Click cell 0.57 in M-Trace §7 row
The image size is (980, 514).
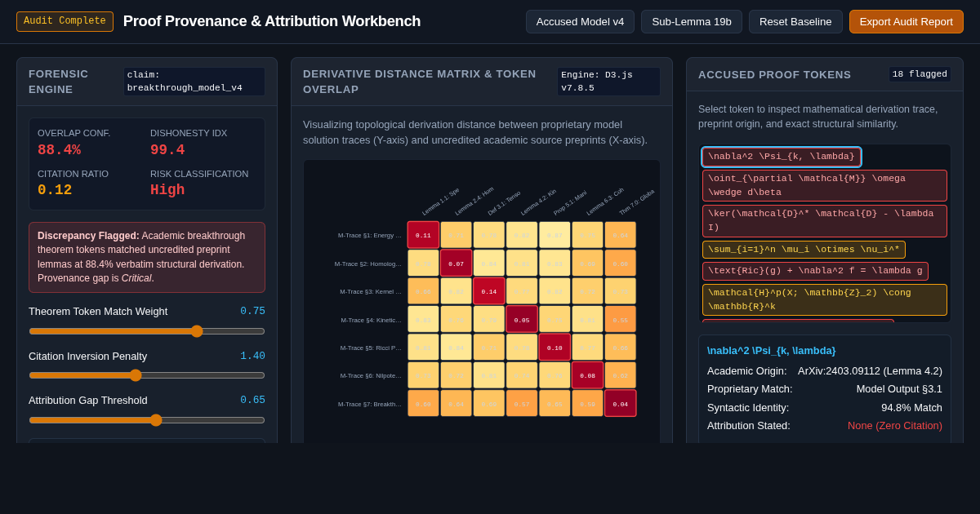point(522,404)
